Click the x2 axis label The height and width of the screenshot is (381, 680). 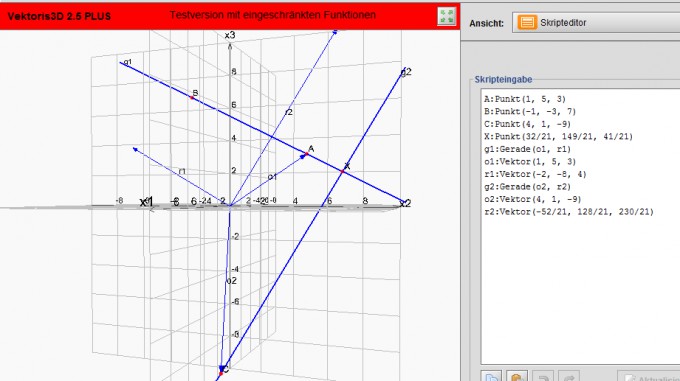point(405,203)
